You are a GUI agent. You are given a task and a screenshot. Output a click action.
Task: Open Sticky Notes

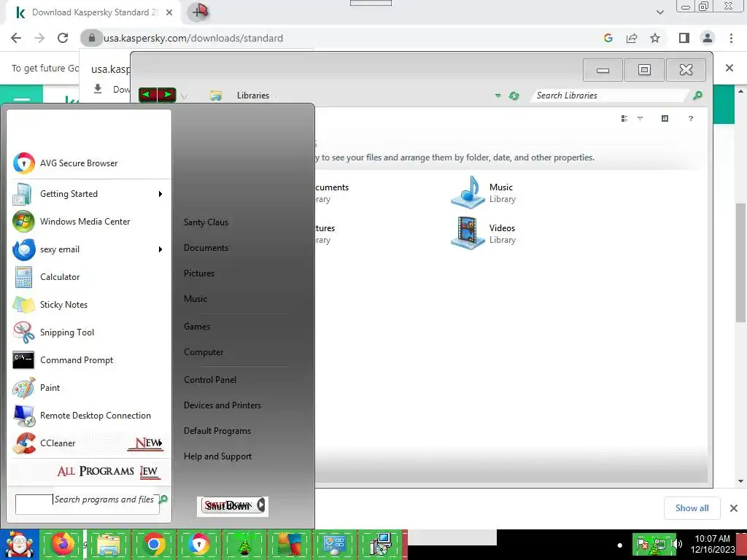click(88, 305)
